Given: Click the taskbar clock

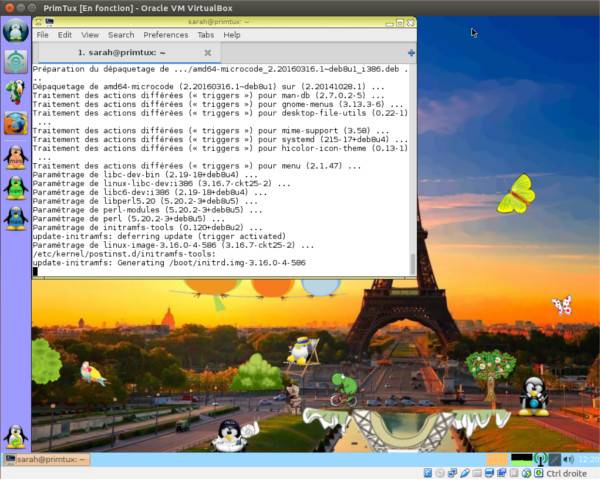Looking at the screenshot, I should point(589,459).
